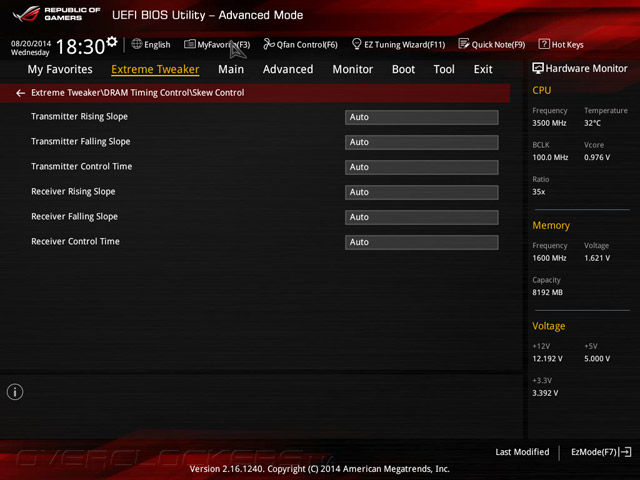
Task: Click the Ratio 35x value
Action: pos(538,192)
